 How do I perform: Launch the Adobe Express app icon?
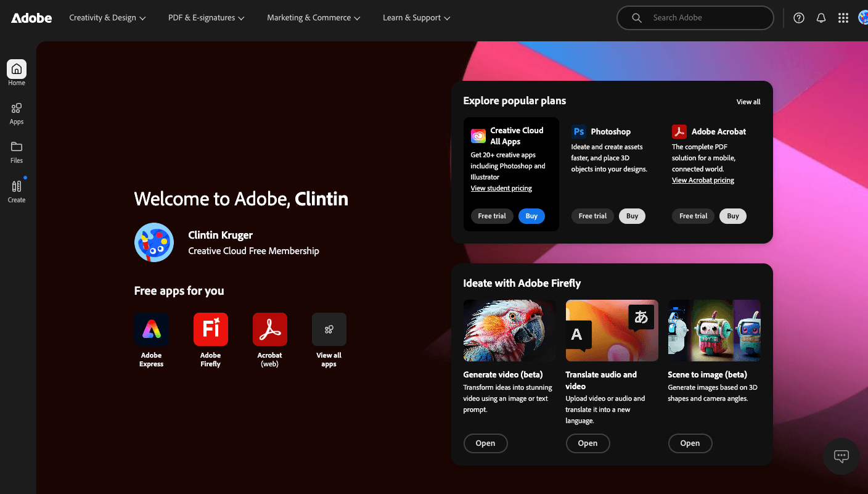152,329
